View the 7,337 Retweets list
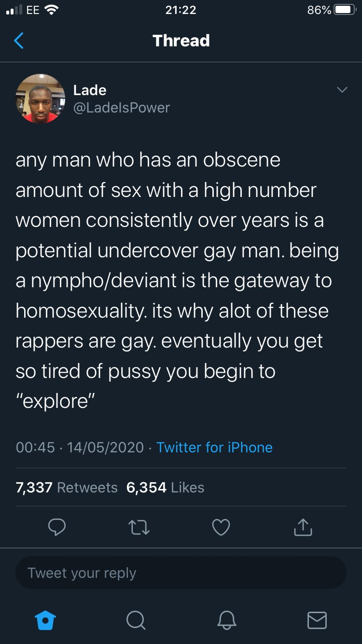 point(67,487)
